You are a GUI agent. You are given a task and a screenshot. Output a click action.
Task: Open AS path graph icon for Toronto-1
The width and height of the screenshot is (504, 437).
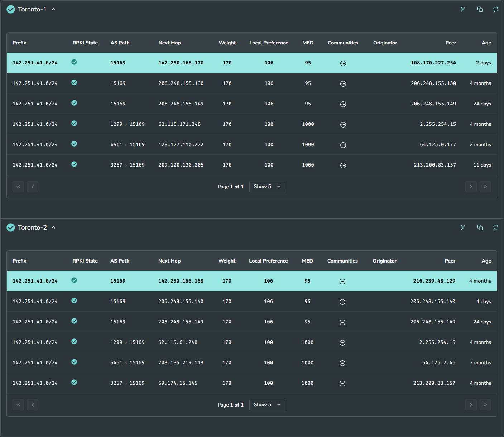(463, 9)
